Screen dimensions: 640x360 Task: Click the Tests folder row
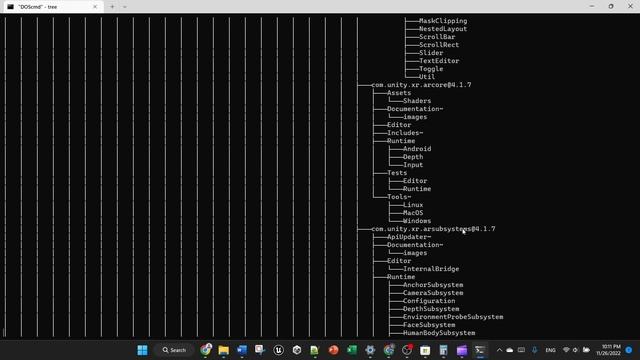(397, 173)
